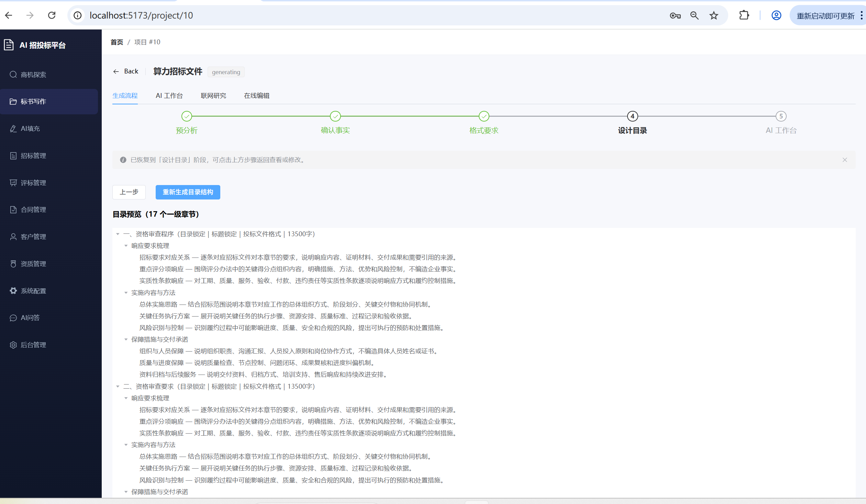
Task: Click the AI问答 chat bubble icon in sidebar
Action: 13,318
